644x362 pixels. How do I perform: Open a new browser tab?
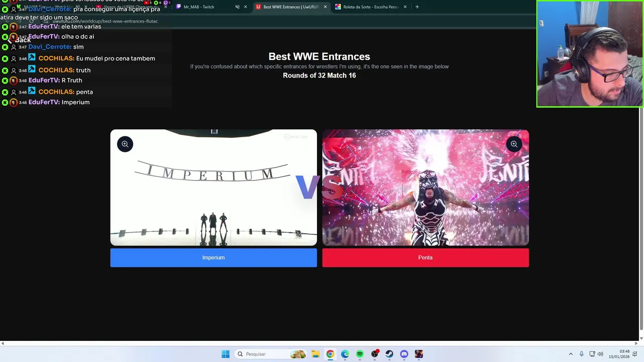417,7
